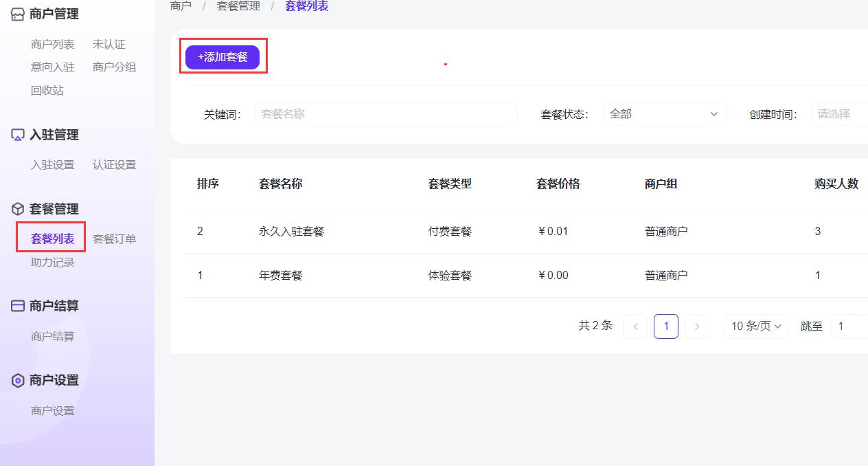Click 套餐价格 column header
The width and height of the screenshot is (868, 466).
[558, 184]
